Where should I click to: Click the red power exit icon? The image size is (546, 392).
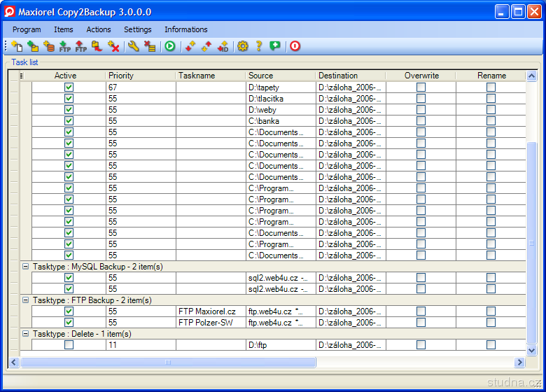[x=295, y=47]
